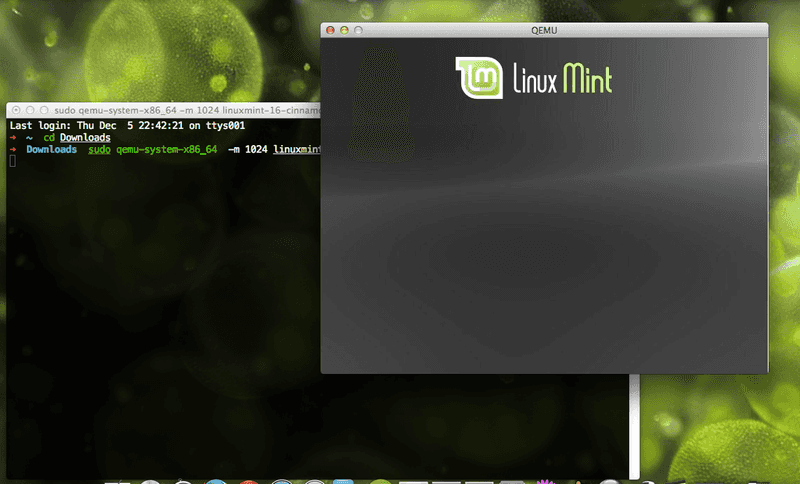Click the 'Last login: Thu Dec 5' line

[x=127, y=125]
